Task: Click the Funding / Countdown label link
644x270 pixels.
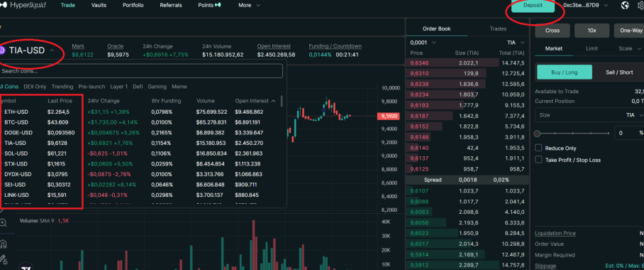Action: [335, 46]
